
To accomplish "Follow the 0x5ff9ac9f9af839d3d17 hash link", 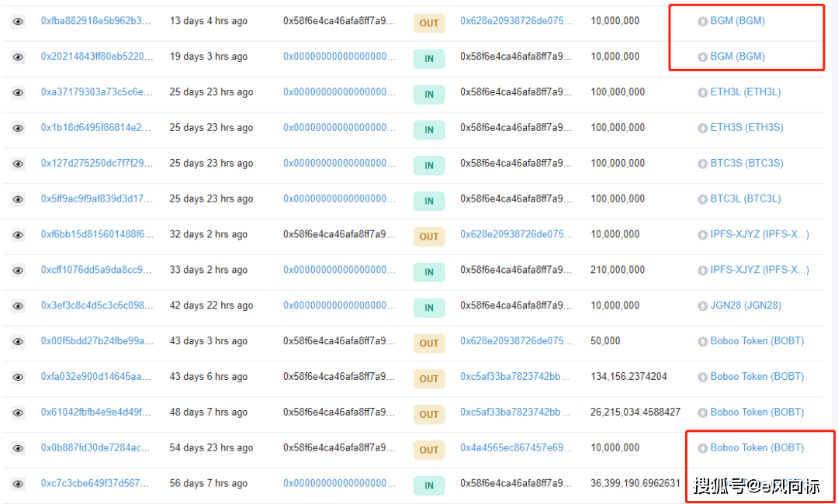I will click(x=97, y=198).
